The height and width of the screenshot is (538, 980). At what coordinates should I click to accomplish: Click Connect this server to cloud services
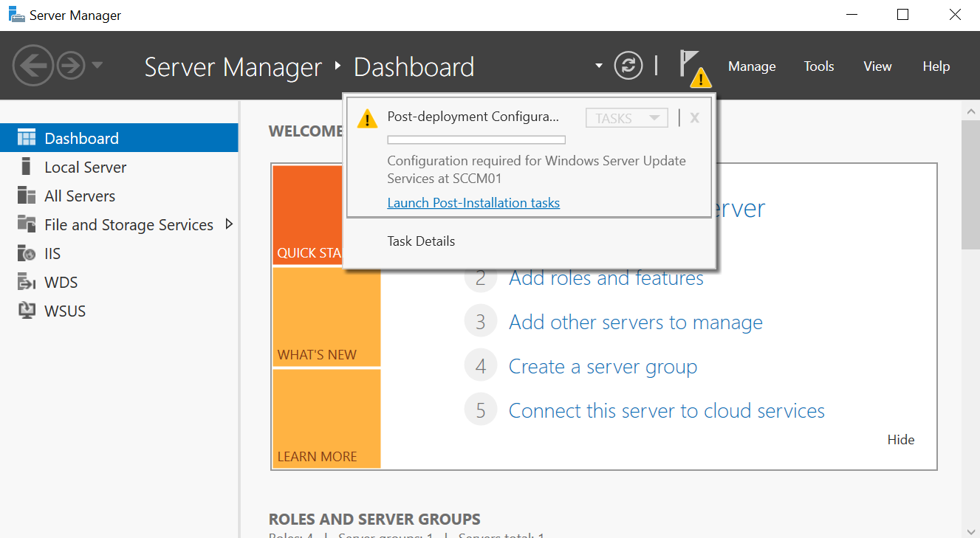[x=667, y=411]
